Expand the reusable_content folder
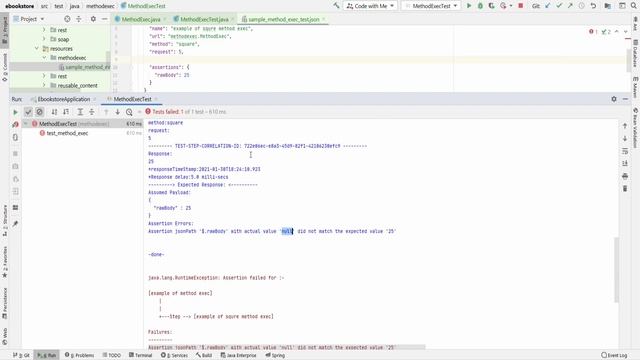This screenshot has height=360, width=640. (x=44, y=86)
